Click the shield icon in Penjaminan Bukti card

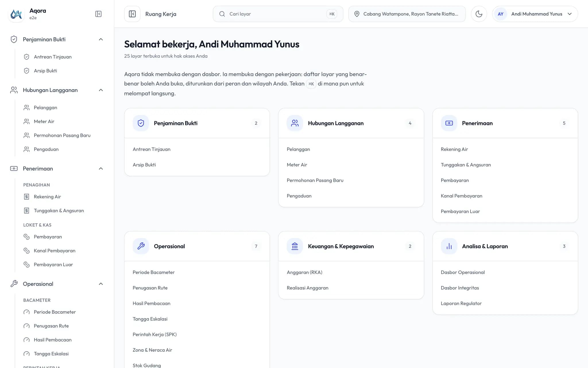pyautogui.click(x=141, y=123)
